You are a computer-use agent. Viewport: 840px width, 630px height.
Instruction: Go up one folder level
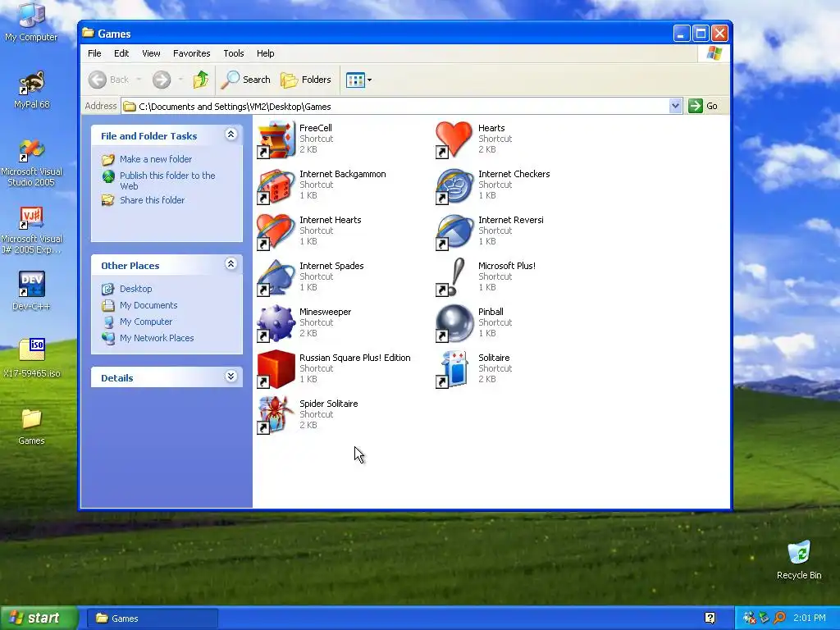[201, 80]
